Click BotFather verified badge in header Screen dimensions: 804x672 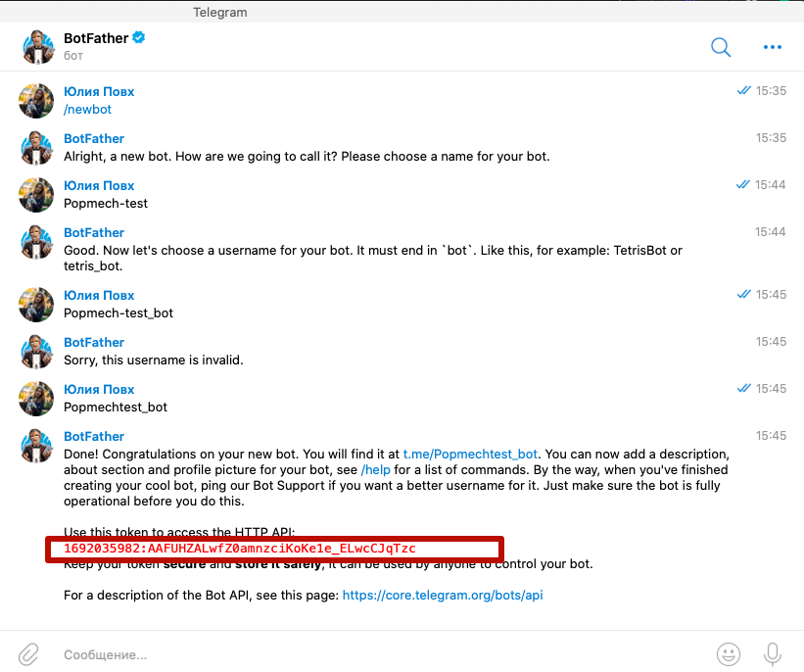click(x=139, y=37)
